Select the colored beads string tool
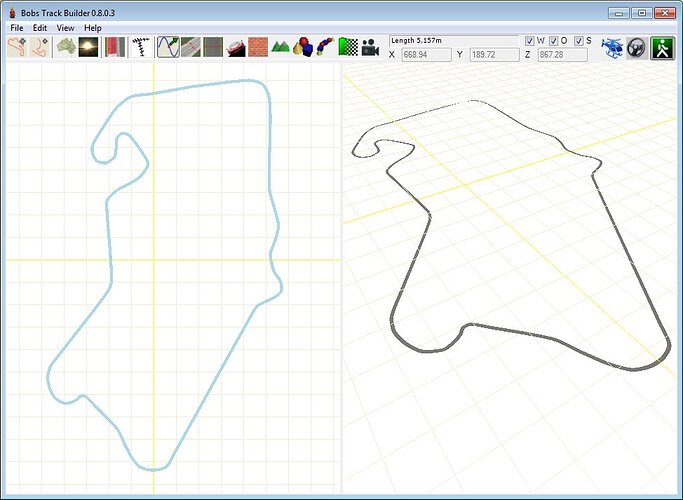Image resolution: width=683 pixels, height=500 pixels. (x=325, y=47)
